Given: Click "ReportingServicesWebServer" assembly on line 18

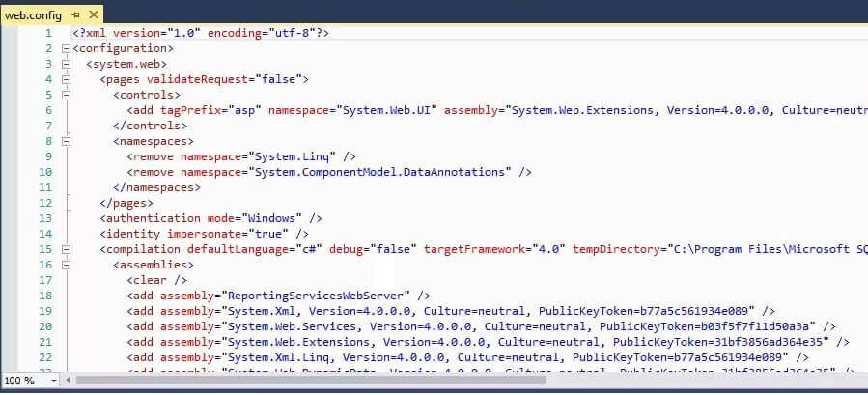Looking at the screenshot, I should pos(316,296).
